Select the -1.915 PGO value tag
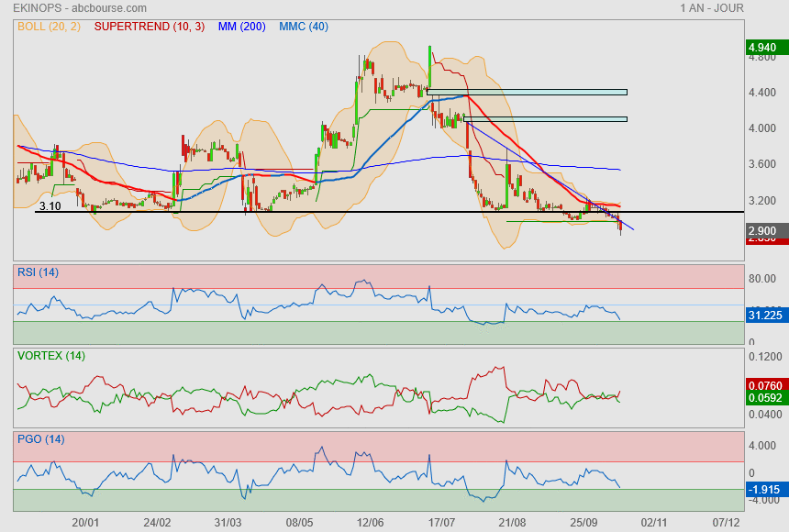This screenshot has height=532, width=789. [763, 490]
